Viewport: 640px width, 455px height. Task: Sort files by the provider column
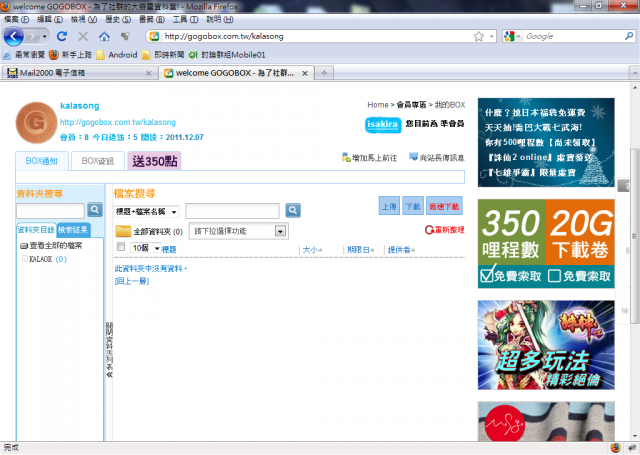pos(401,250)
